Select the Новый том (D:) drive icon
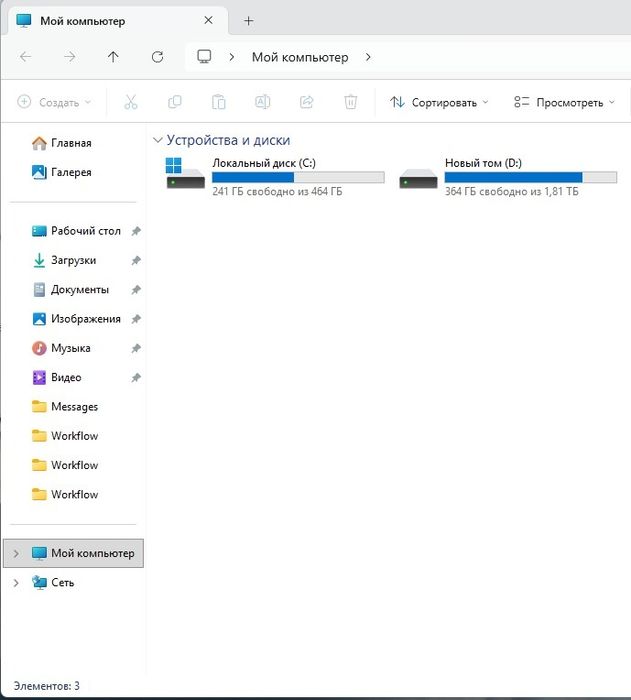This screenshot has width=631, height=700. pyautogui.click(x=418, y=178)
